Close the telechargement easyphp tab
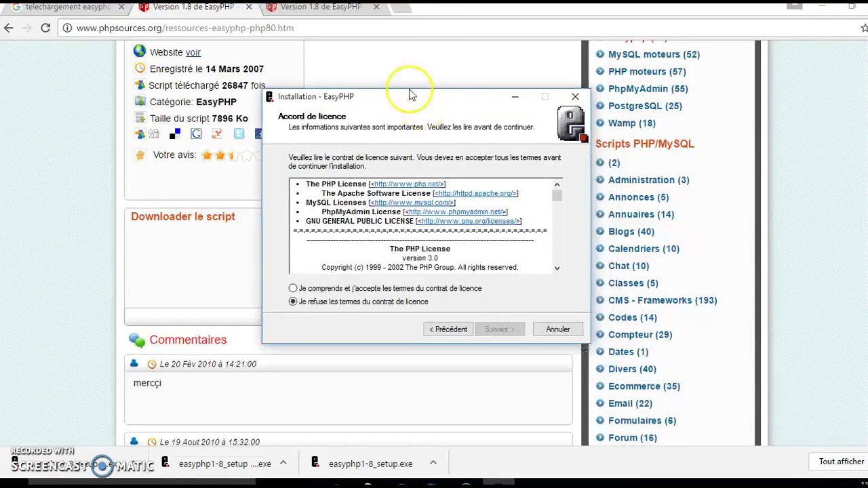This screenshot has height=488, width=868. [121, 7]
